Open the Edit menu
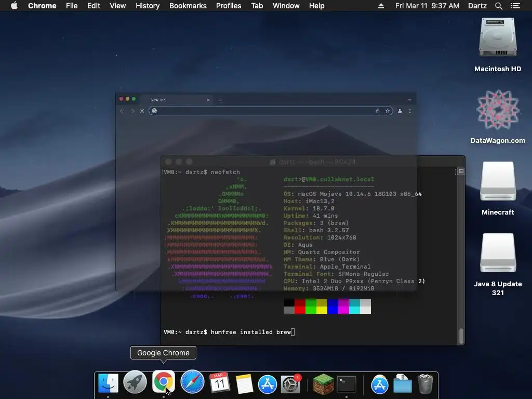532x399 pixels. [94, 6]
